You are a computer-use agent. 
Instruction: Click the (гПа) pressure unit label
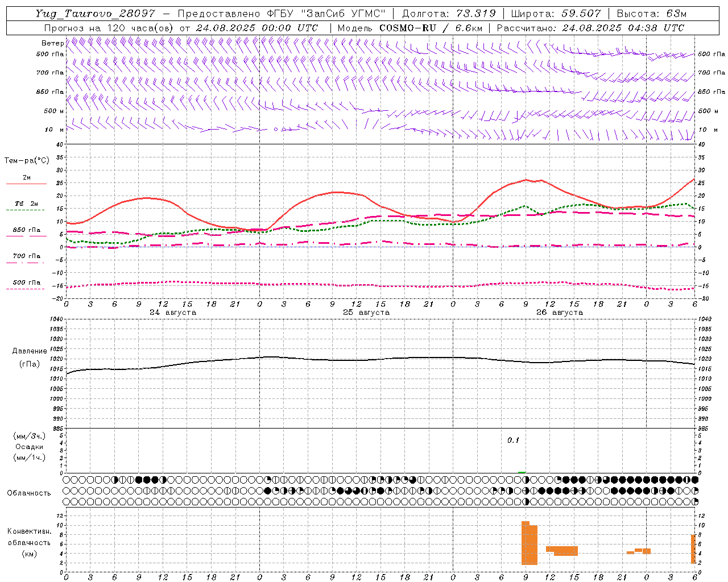30,364
